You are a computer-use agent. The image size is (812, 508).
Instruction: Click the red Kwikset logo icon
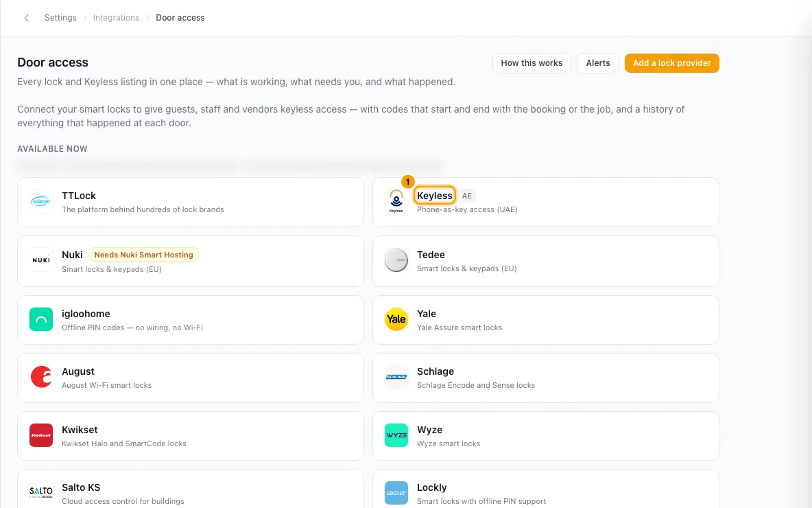click(x=41, y=435)
